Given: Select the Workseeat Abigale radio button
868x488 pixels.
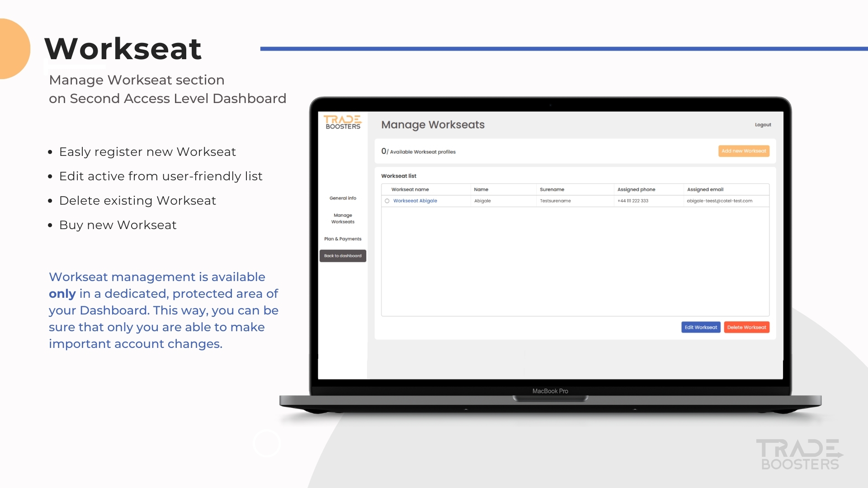Looking at the screenshot, I should pos(387,201).
